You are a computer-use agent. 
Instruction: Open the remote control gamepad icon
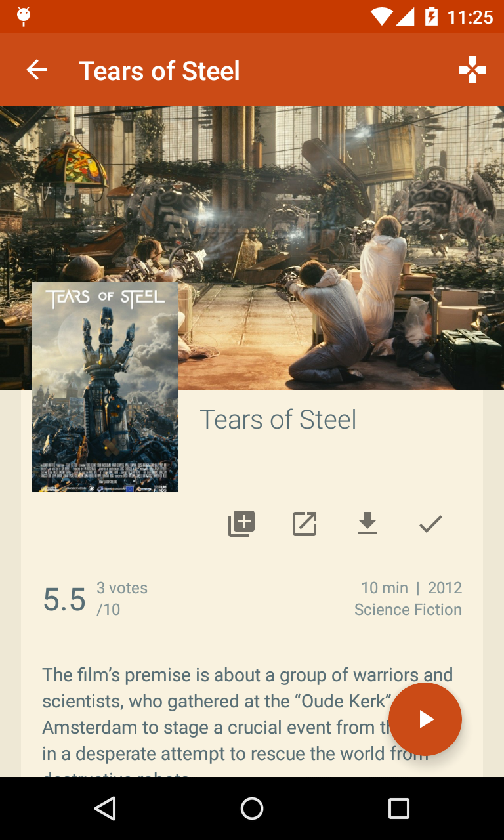tap(472, 70)
